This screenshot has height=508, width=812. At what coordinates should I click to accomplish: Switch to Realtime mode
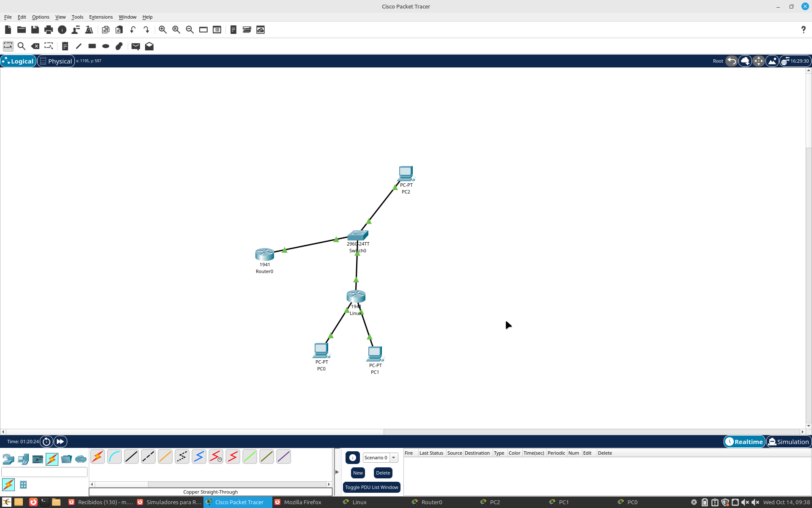[x=744, y=442]
